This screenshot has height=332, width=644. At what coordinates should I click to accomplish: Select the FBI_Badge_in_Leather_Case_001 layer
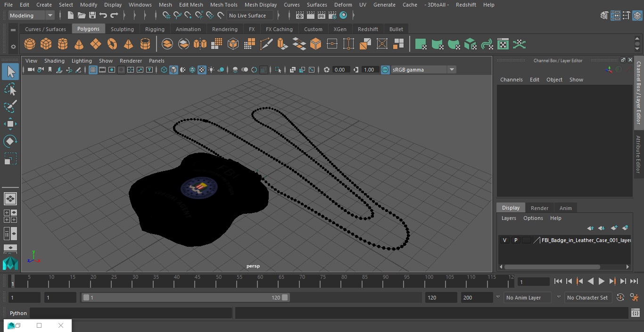(586, 240)
